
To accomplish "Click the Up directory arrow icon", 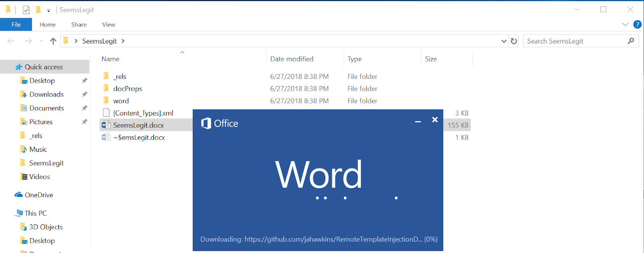I will 53,41.
